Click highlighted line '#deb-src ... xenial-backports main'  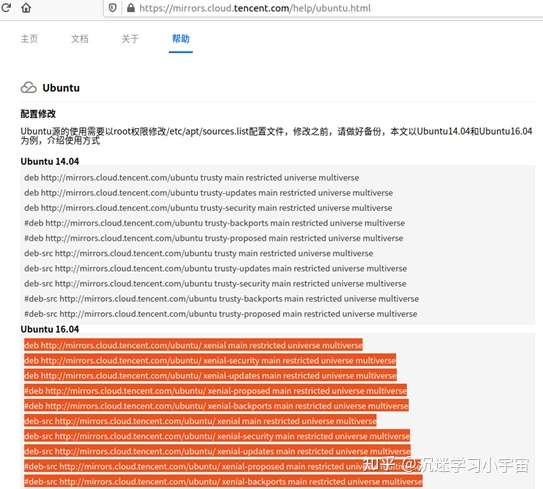tap(223, 481)
